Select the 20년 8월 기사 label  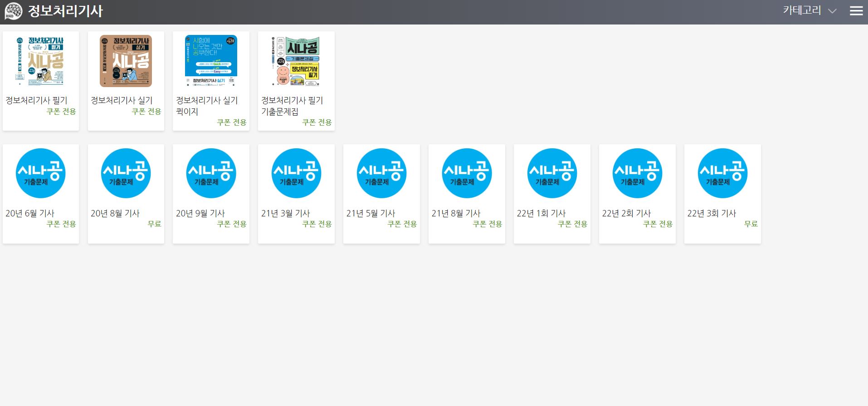(115, 213)
